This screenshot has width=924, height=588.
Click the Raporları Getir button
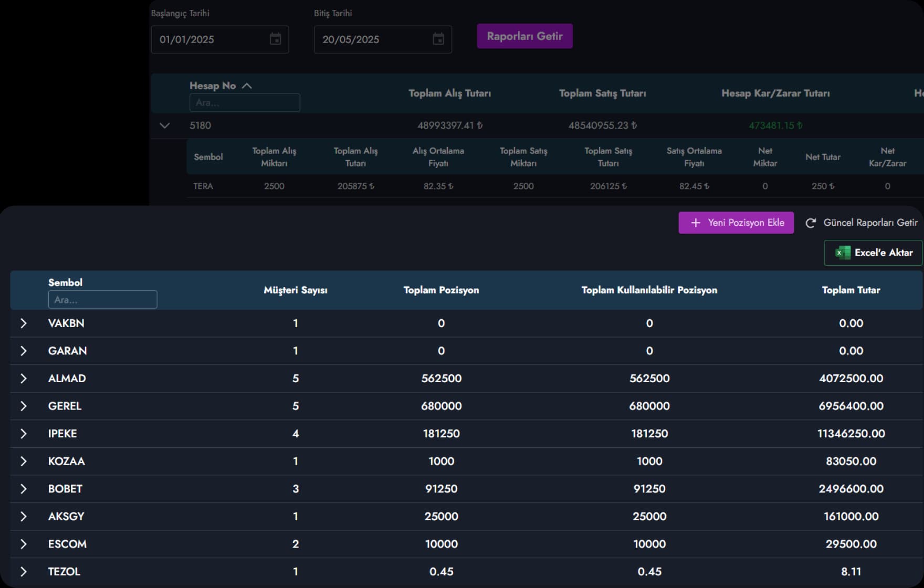tap(524, 36)
